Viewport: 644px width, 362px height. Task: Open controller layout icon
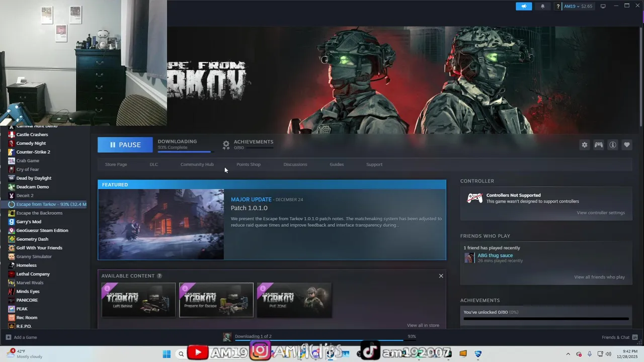tap(599, 145)
